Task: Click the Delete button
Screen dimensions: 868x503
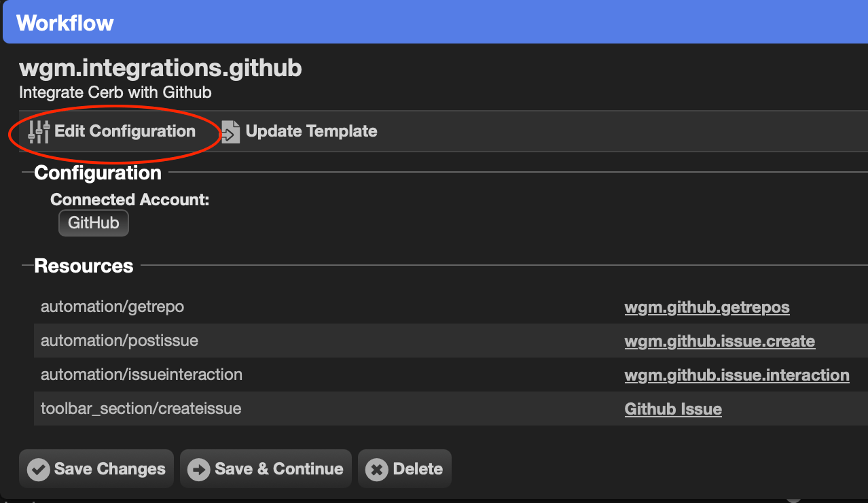Action: pos(405,469)
